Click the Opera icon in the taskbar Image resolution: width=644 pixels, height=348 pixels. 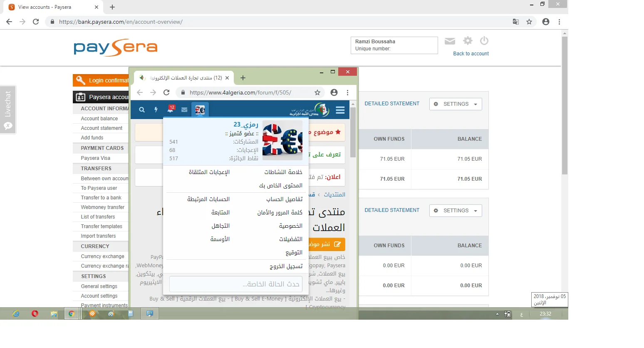(x=35, y=314)
